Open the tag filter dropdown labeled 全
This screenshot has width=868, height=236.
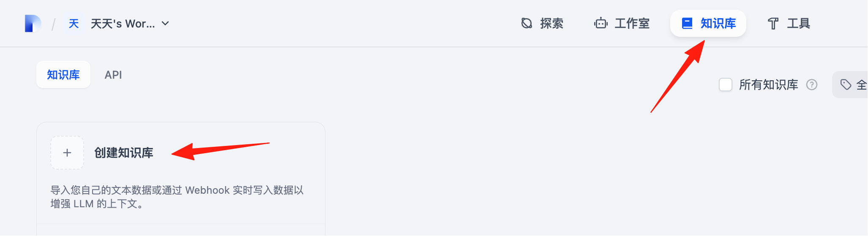(850, 85)
